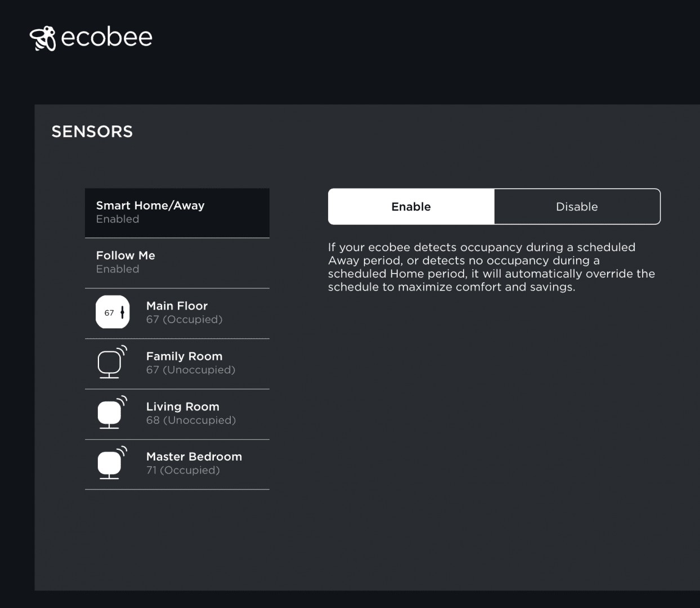700x608 pixels.
Task: Click the 68 (Unoccupied) status text
Action: [191, 421]
